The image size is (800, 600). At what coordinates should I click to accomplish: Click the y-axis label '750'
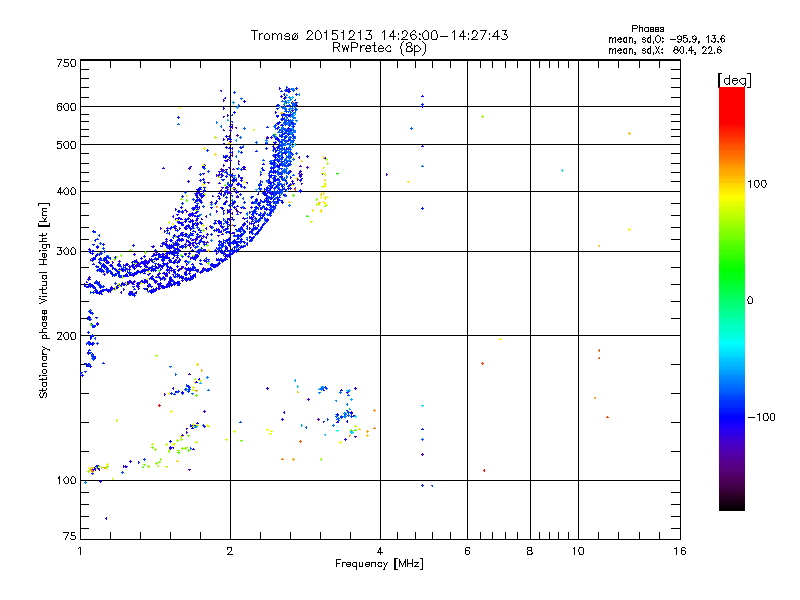(x=66, y=63)
